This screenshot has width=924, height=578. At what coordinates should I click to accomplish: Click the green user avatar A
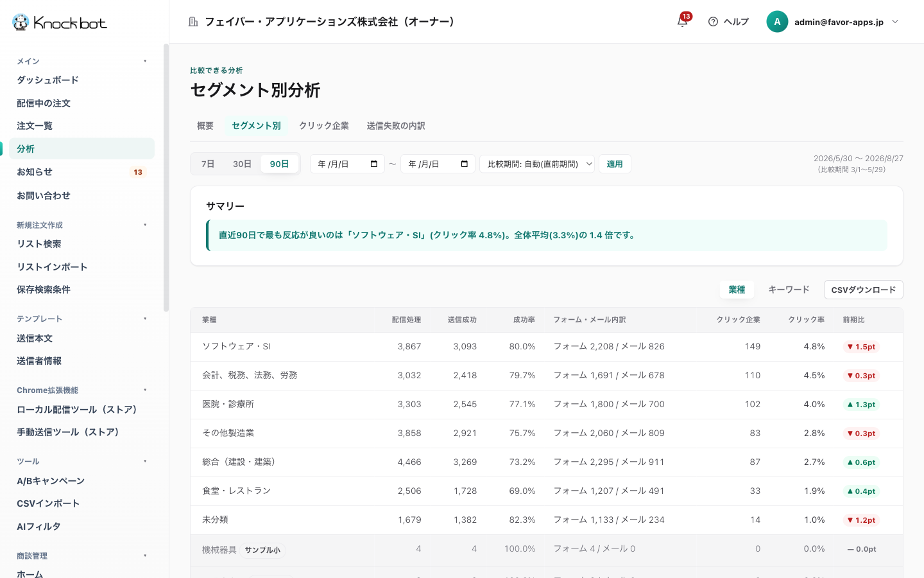[777, 22]
